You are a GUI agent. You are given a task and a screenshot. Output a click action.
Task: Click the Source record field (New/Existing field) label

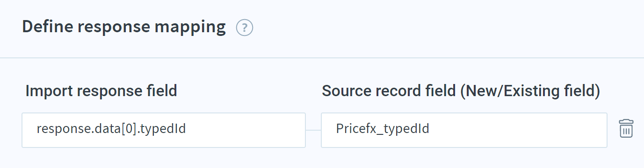[461, 91]
